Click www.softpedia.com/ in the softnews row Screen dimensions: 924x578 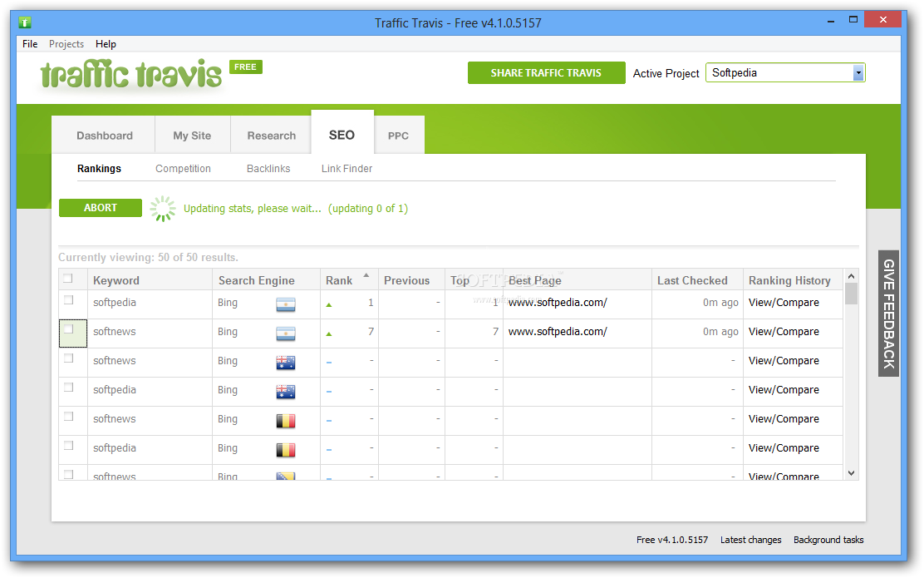[x=558, y=332]
